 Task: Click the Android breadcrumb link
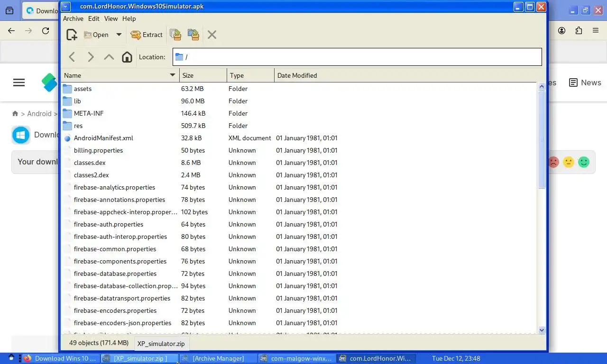[x=39, y=114]
